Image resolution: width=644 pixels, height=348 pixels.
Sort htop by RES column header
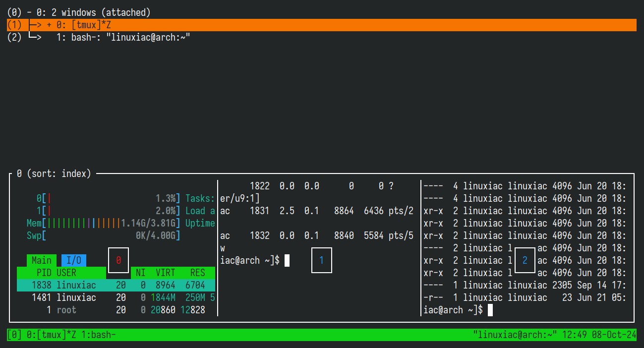198,273
